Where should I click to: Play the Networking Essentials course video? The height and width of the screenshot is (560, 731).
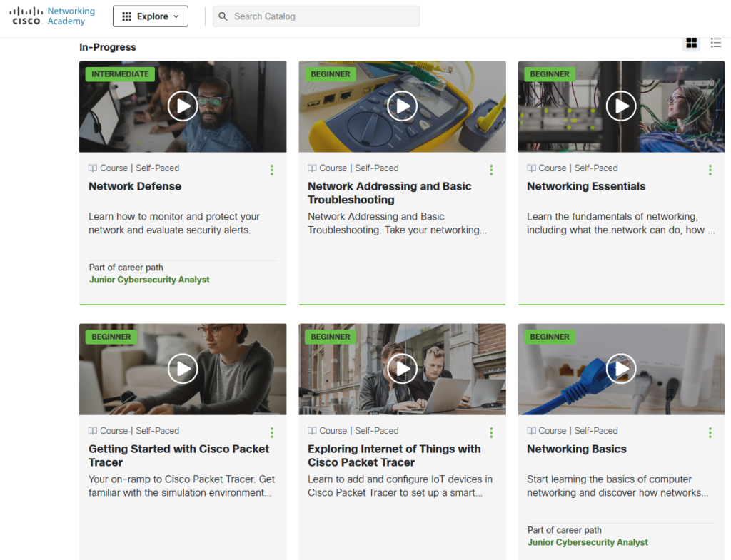621,106
